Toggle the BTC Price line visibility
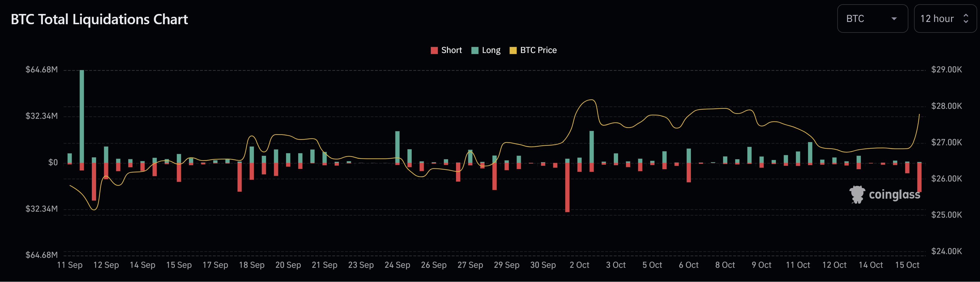Screen dimensions: 980x282 pos(533,50)
